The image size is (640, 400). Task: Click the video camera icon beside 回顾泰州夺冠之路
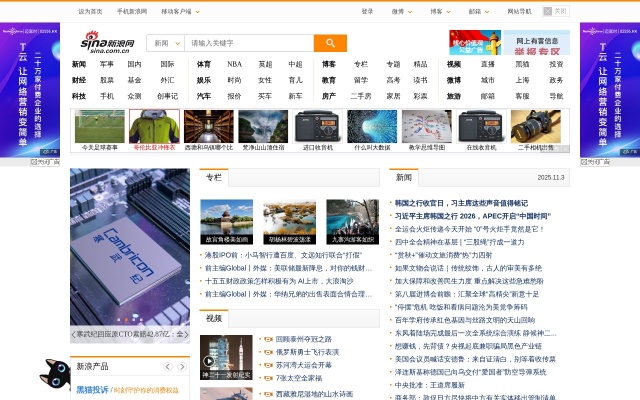tap(267, 340)
